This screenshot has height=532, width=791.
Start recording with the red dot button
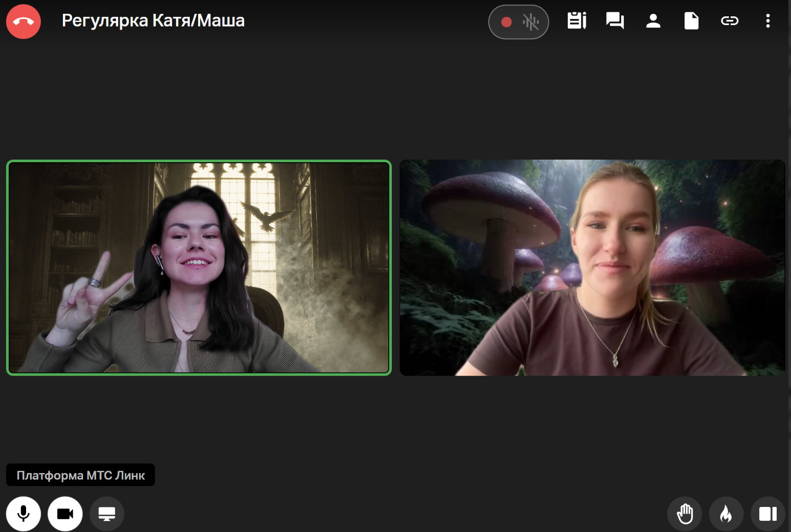click(506, 22)
